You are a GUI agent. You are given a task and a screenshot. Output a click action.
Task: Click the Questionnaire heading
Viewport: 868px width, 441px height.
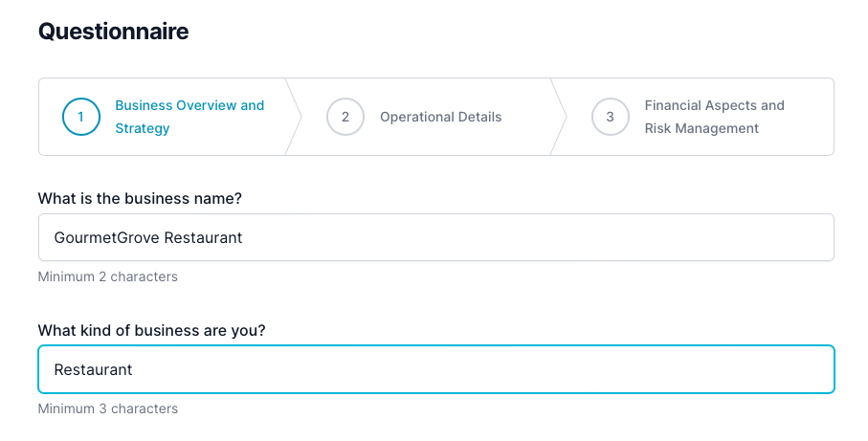tap(113, 32)
